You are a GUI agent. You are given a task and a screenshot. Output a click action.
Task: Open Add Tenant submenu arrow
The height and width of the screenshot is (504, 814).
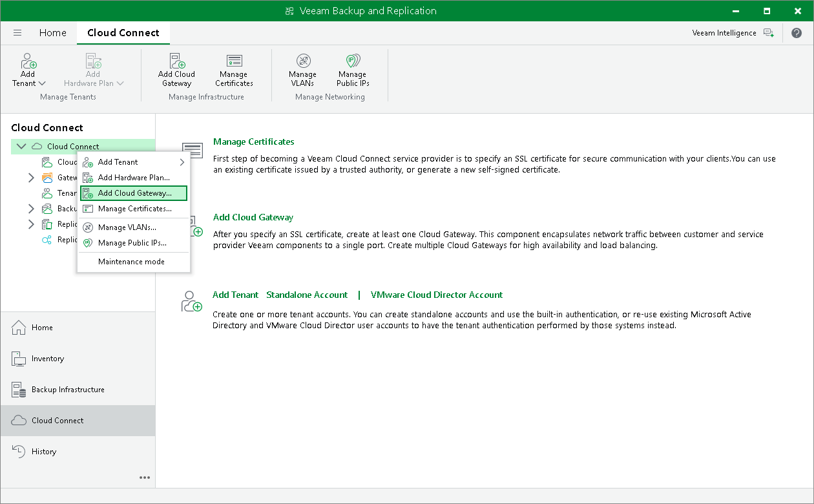click(x=182, y=162)
